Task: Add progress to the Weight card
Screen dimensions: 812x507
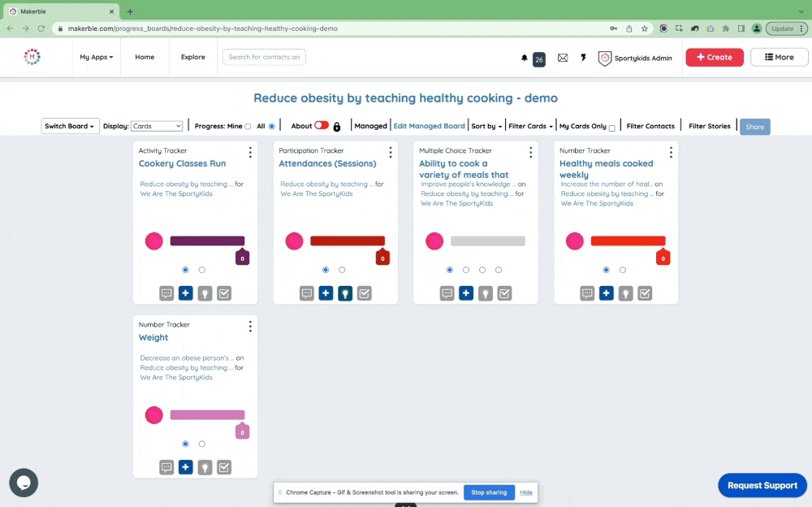Action: (x=185, y=467)
